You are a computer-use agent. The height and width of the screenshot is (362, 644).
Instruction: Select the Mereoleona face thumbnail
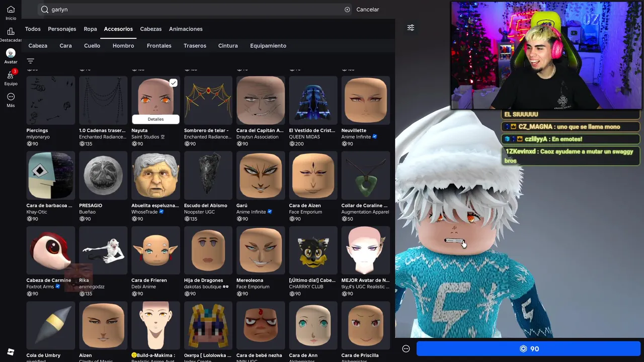pyautogui.click(x=261, y=250)
